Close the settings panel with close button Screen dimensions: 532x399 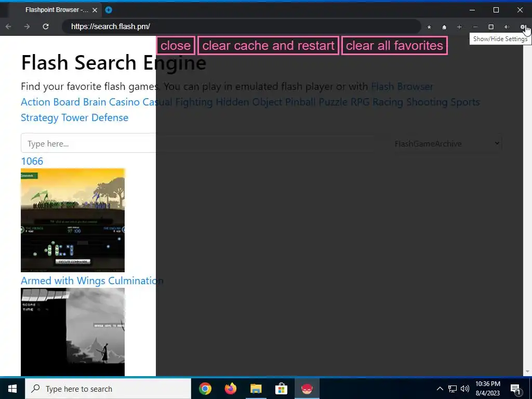point(176,46)
